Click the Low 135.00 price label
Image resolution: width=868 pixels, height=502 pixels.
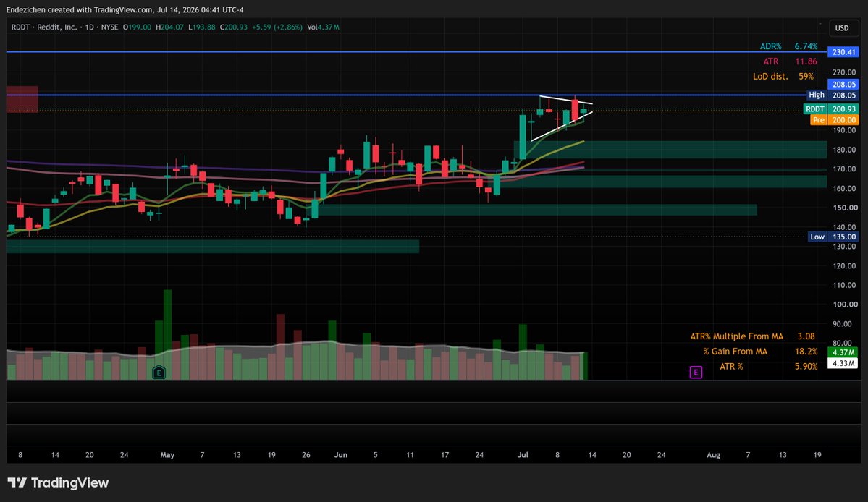(833, 237)
